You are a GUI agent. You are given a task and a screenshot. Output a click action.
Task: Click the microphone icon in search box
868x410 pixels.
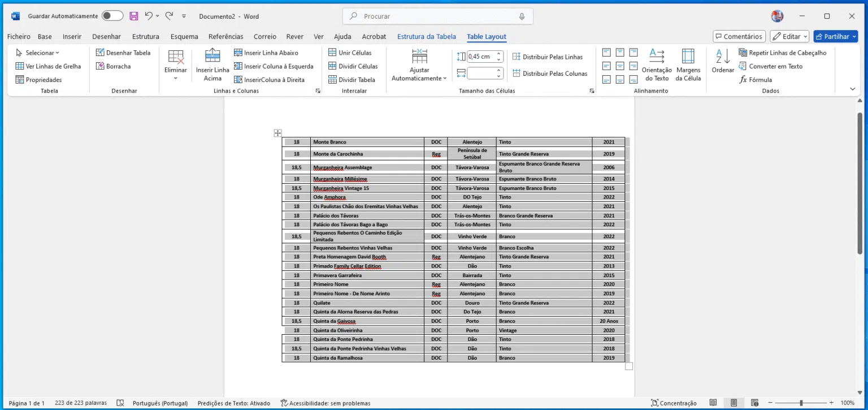coord(522,16)
